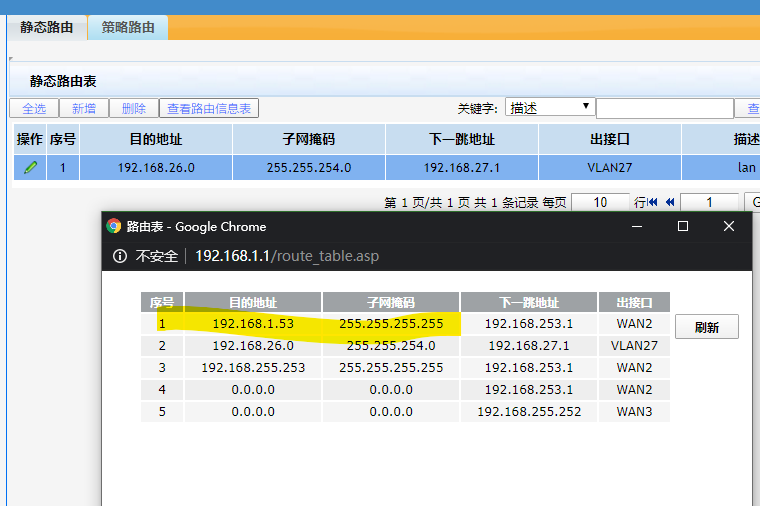The height and width of the screenshot is (506, 760).
Task: Click the 操作 column header
Action: [30, 140]
